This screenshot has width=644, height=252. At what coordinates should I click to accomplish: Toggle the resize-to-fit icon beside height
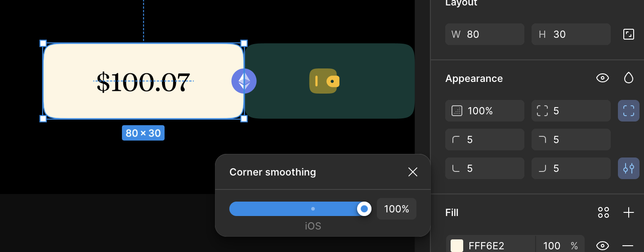pos(628,34)
